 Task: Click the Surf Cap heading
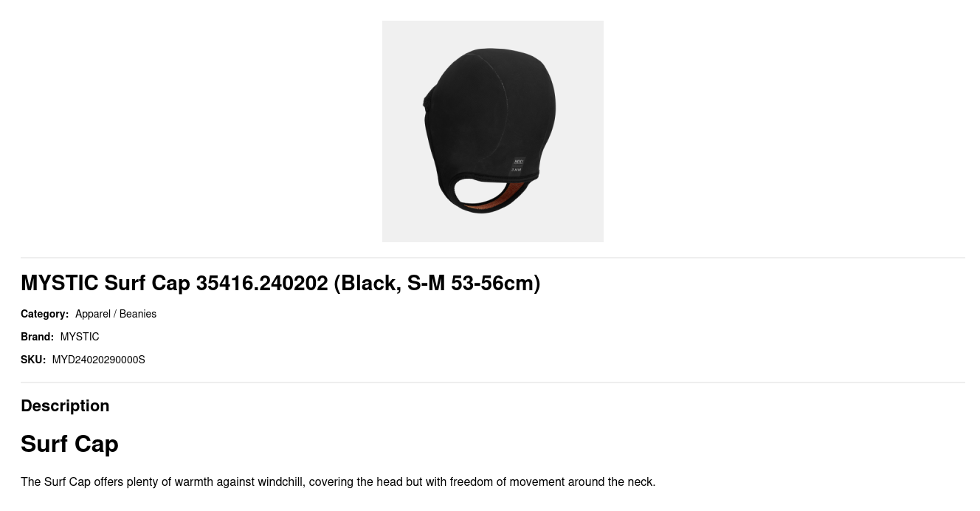point(69,444)
